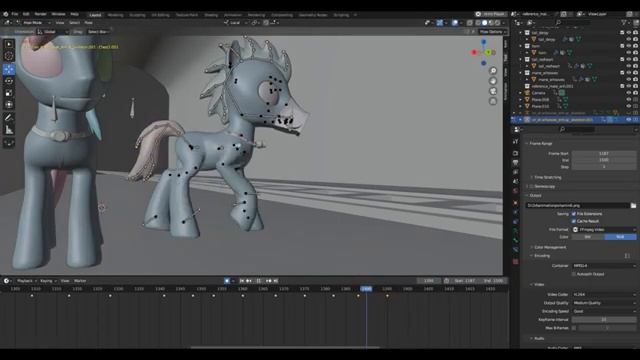Disable the Cache Result checkbox
Image resolution: width=640 pixels, height=360 pixels.
pyautogui.click(x=574, y=221)
